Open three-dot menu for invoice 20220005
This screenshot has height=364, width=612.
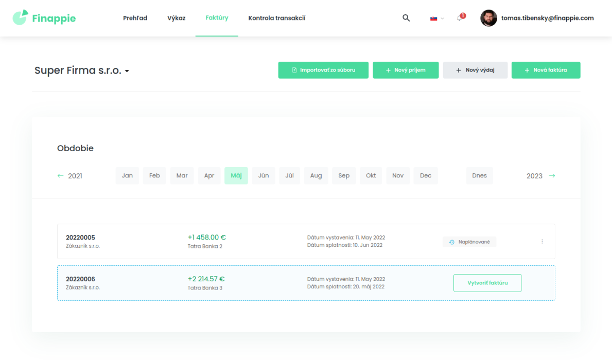[x=542, y=242]
